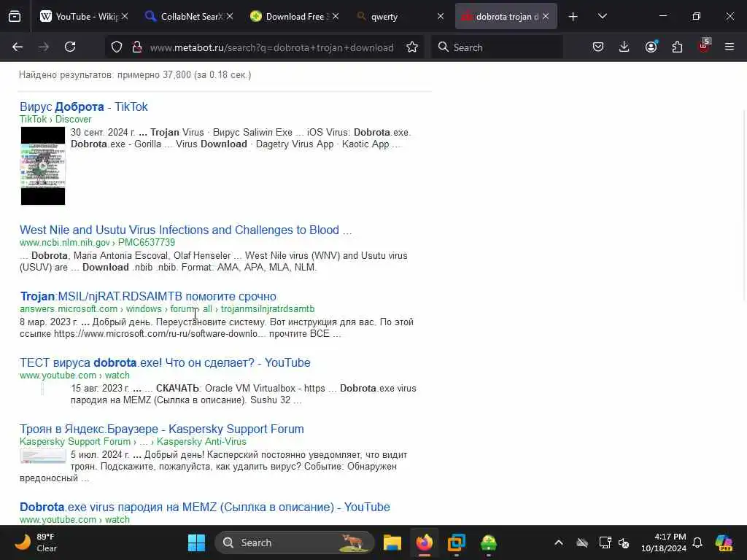Open Троян в Яндекс.Браузере Kaspersky Forum result

coord(161,429)
